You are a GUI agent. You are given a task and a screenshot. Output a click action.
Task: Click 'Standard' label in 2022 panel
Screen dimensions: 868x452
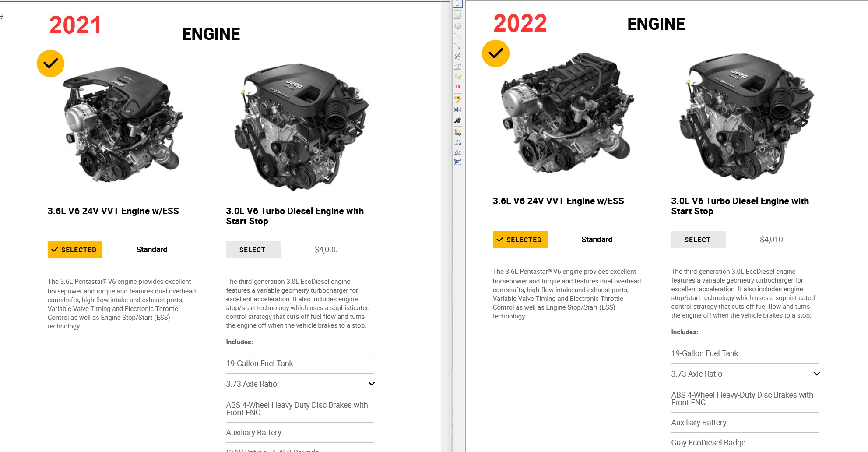[x=597, y=240]
